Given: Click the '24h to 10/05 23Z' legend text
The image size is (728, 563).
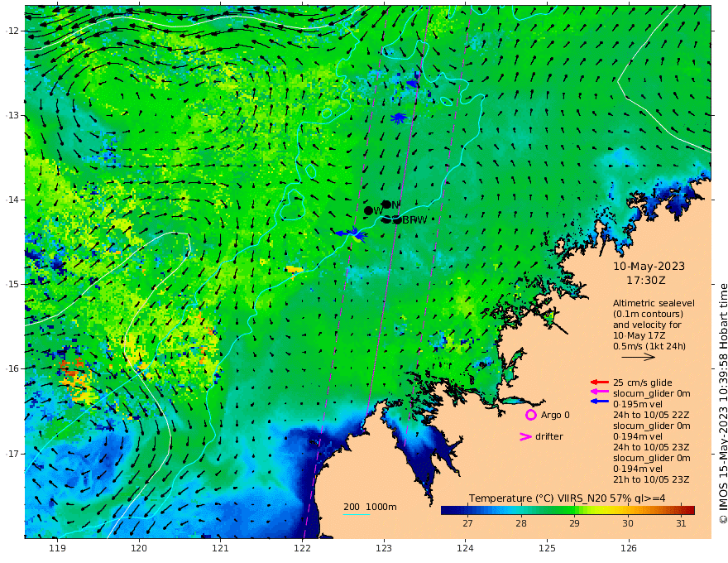Looking at the screenshot, I should coord(651,447).
